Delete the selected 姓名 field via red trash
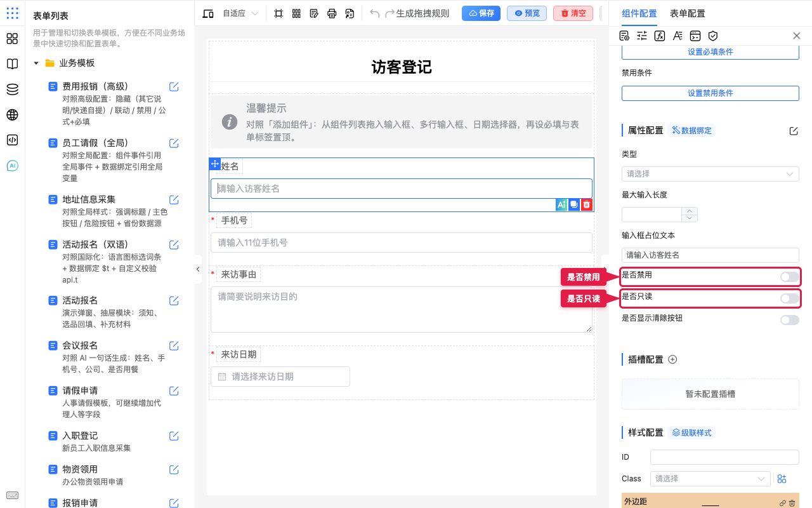This screenshot has width=812, height=508. [x=587, y=204]
